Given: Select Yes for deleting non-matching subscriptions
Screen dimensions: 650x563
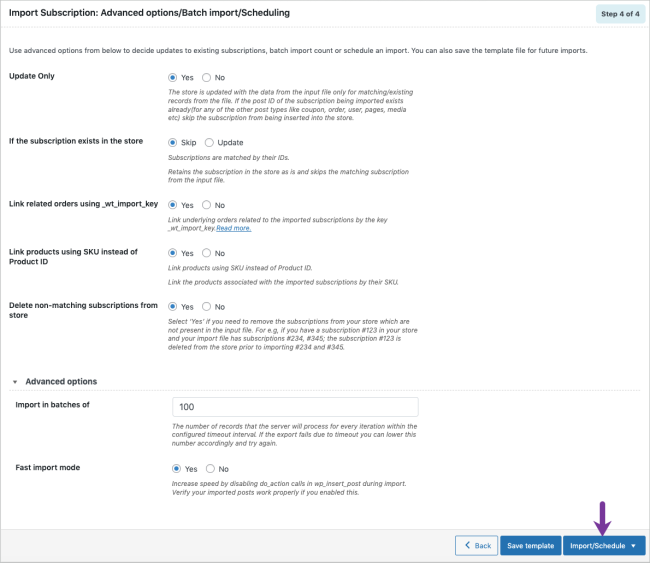Looking at the screenshot, I should click(x=172, y=306).
